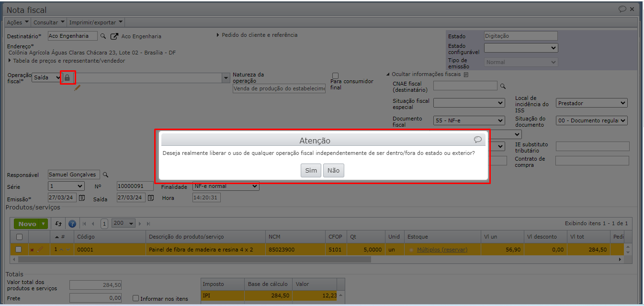Open the calendar picker for Saída date
The width and height of the screenshot is (644, 306).
(x=151, y=197)
